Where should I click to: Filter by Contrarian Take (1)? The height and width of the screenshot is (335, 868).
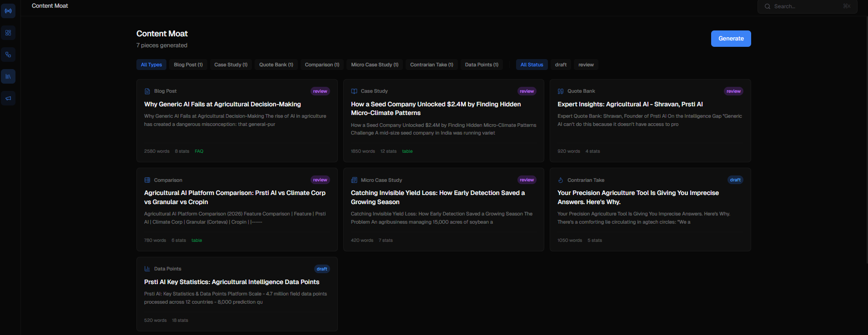point(431,65)
